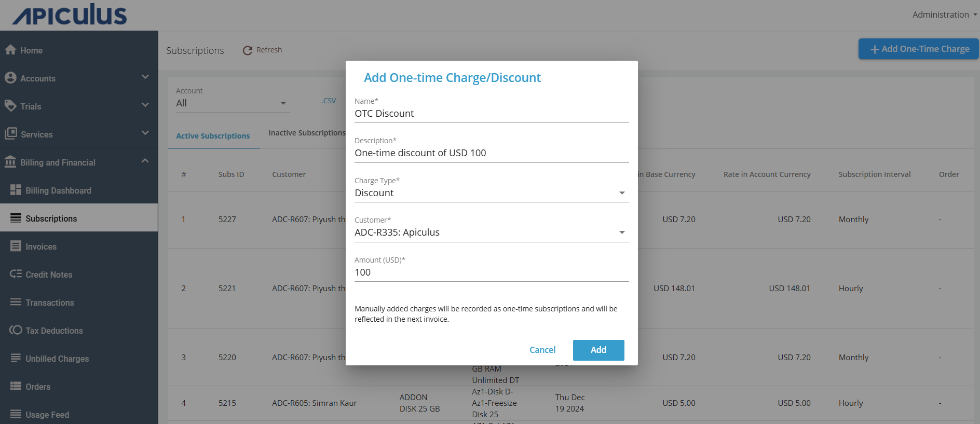Viewport: 980px width, 424px height.
Task: Click the Subscription Interval column header
Action: coord(875,174)
